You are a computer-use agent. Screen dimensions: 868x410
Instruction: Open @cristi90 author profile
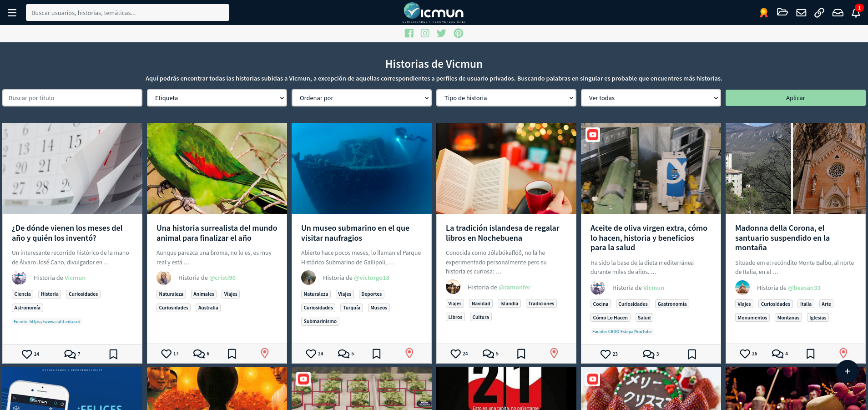pos(222,278)
